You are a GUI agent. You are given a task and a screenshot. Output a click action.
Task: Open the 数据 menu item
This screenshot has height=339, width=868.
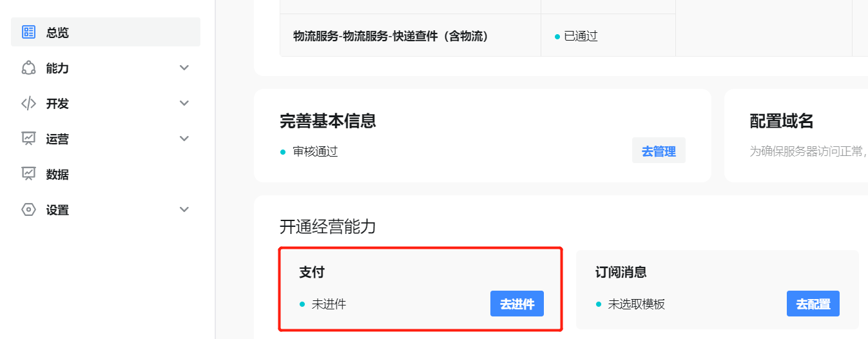tap(106, 174)
